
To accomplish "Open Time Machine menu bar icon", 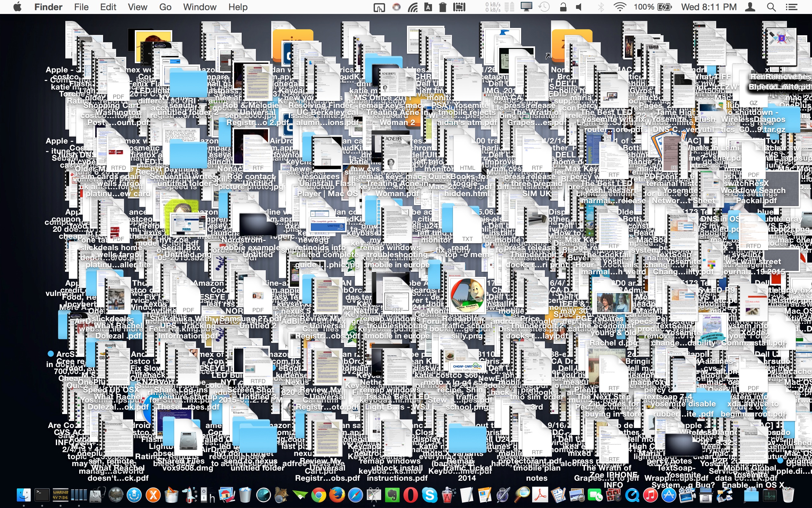I will pos(544,7).
